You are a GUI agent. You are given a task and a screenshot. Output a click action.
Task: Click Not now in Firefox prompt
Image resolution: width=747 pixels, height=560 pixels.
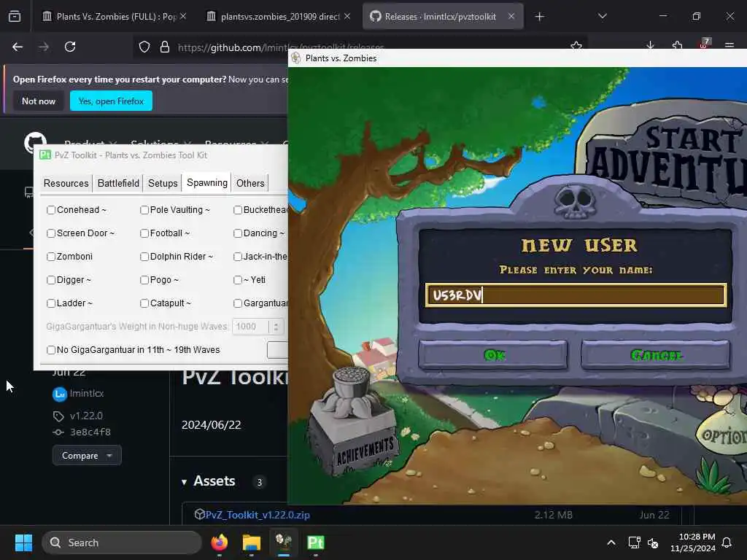tap(39, 101)
